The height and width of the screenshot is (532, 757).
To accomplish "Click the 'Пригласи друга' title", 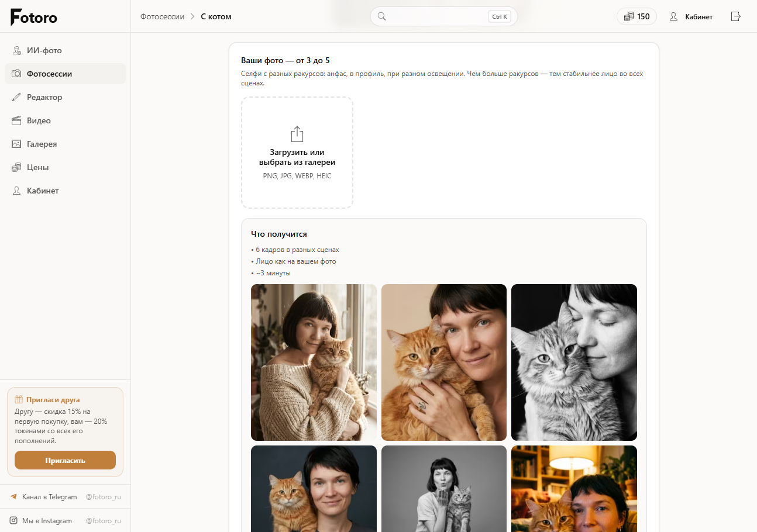I will point(53,400).
